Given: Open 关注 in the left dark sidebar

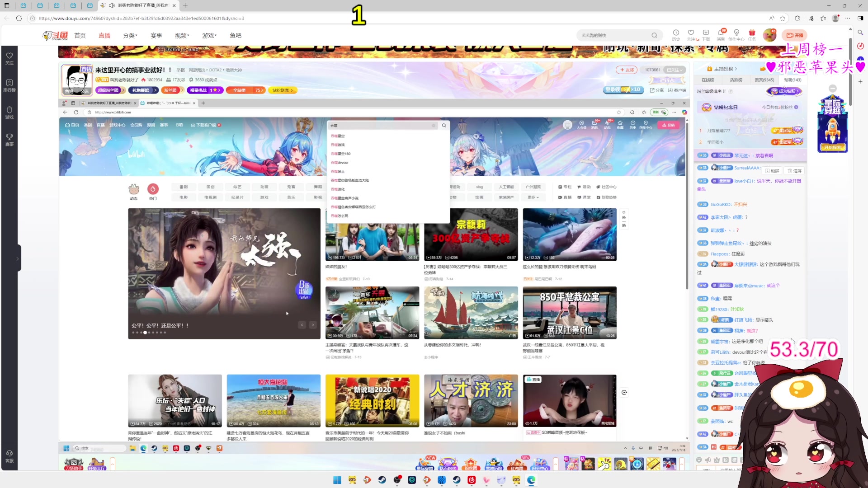Looking at the screenshot, I should coord(9,58).
